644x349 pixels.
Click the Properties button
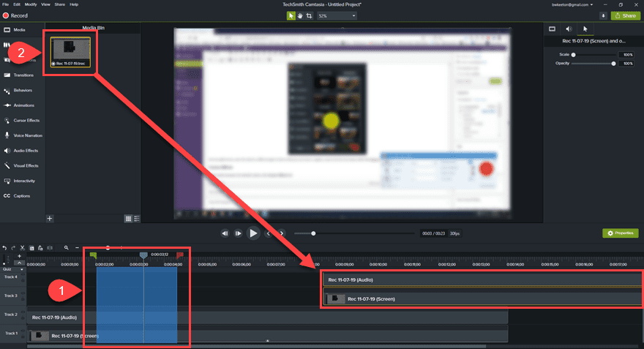(x=619, y=233)
